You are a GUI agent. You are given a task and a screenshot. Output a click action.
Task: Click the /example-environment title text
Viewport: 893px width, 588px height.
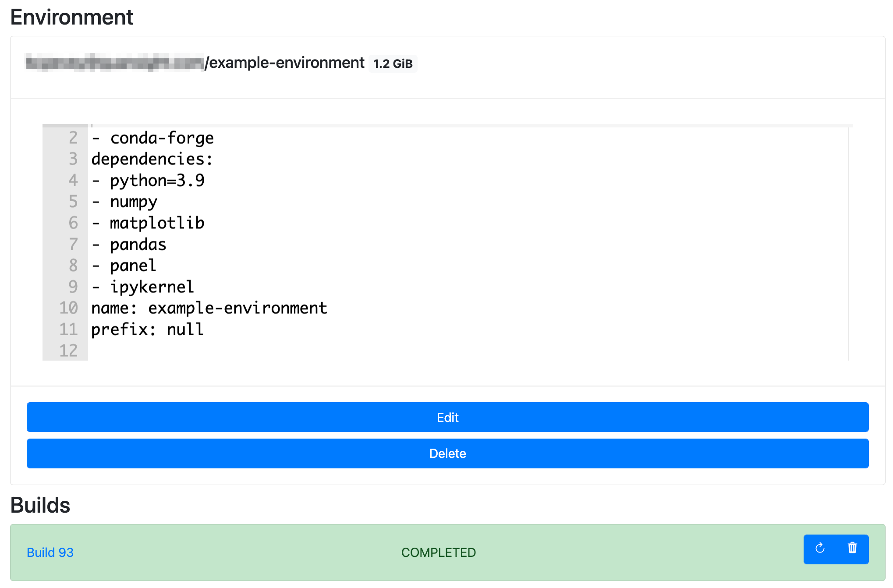tap(284, 63)
